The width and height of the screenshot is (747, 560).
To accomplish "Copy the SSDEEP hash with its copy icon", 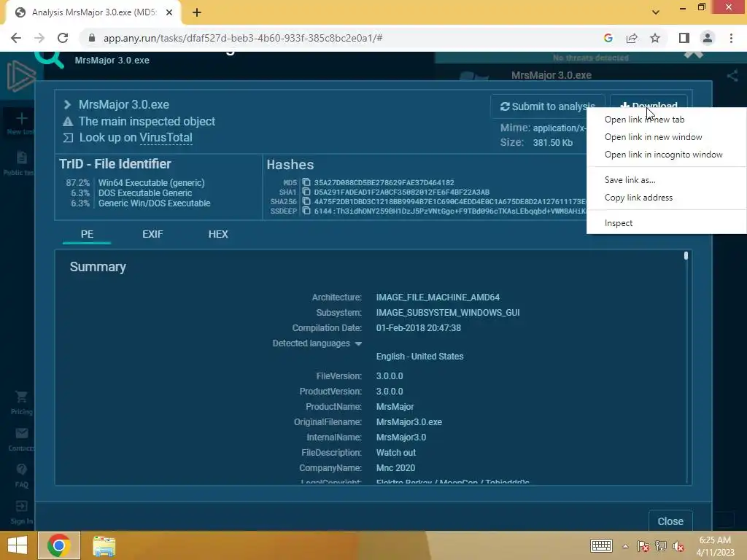I will pos(306,211).
